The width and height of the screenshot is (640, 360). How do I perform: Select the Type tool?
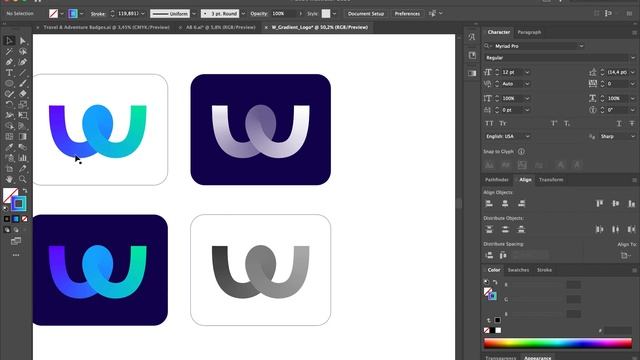[x=9, y=73]
